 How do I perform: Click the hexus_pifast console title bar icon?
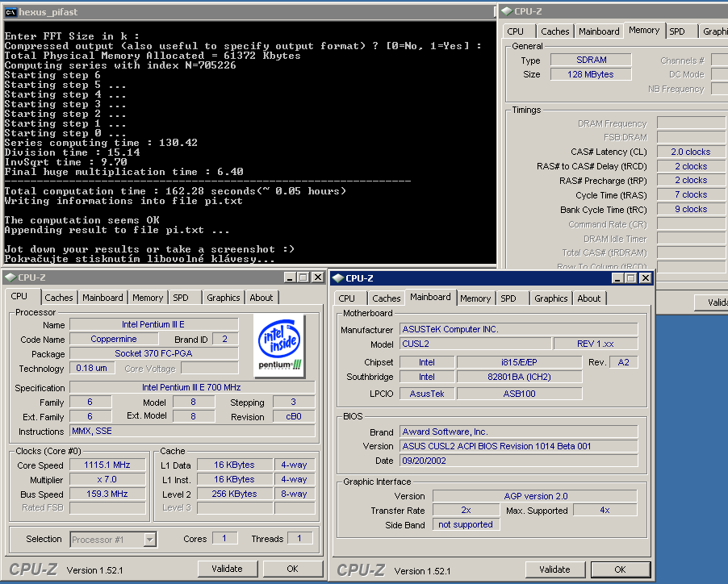tap(10, 11)
